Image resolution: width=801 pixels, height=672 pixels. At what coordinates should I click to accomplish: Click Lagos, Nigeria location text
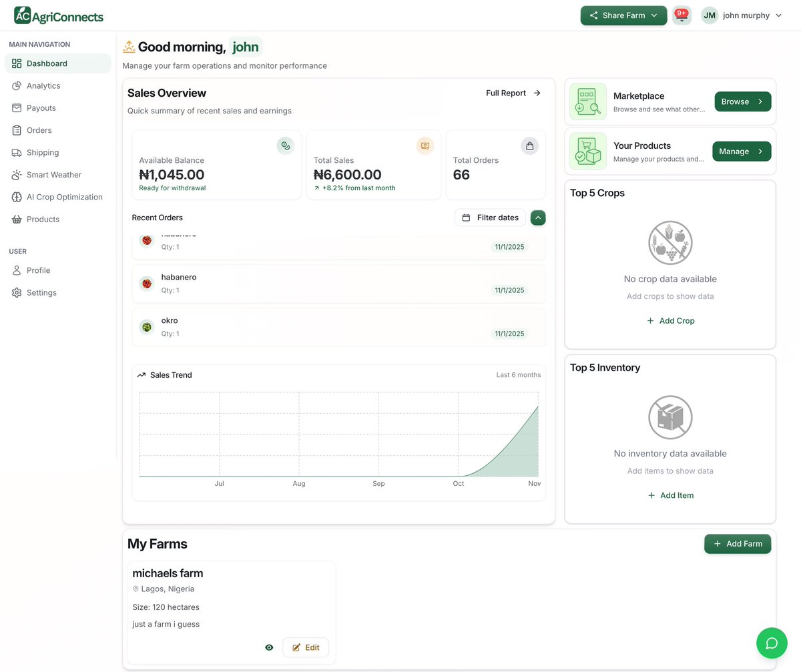pyautogui.click(x=168, y=589)
